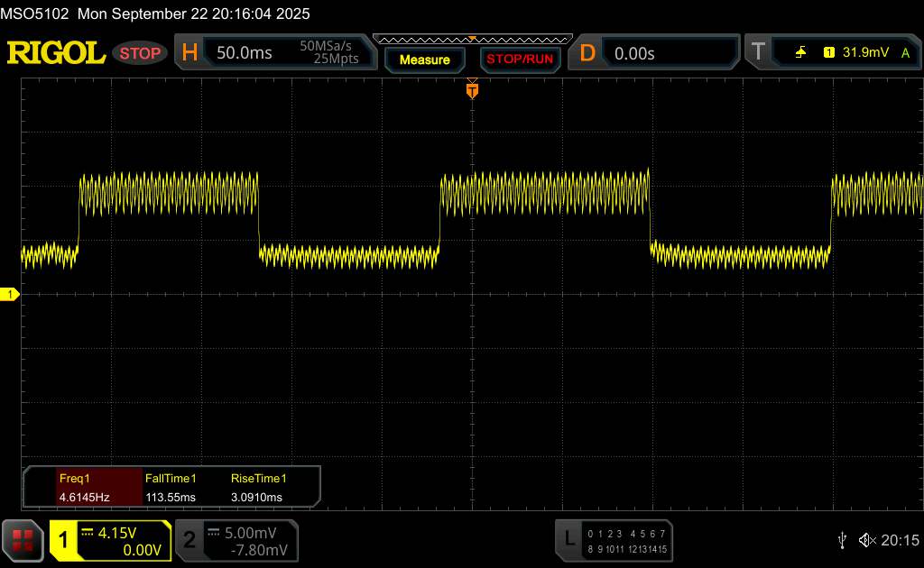Toggle channel 1 using its yellow badge

(64, 540)
